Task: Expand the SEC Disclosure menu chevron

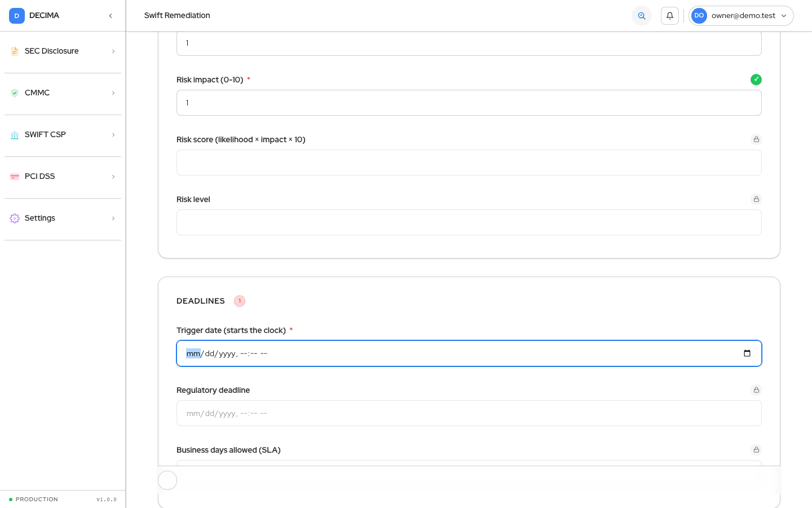Action: pyautogui.click(x=113, y=51)
